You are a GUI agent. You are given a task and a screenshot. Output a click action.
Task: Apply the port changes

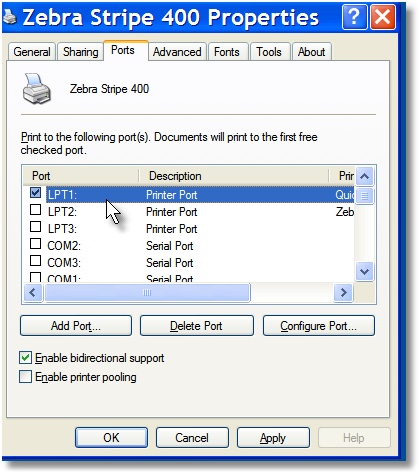[x=273, y=438]
